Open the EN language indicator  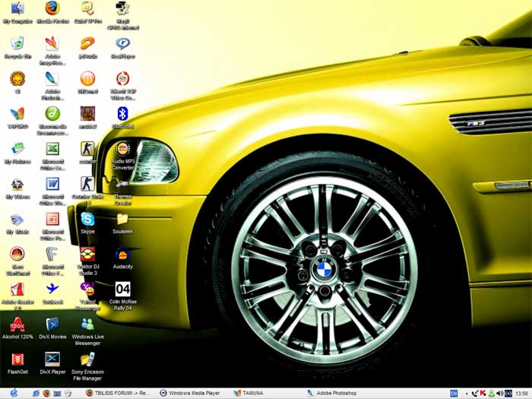454,393
